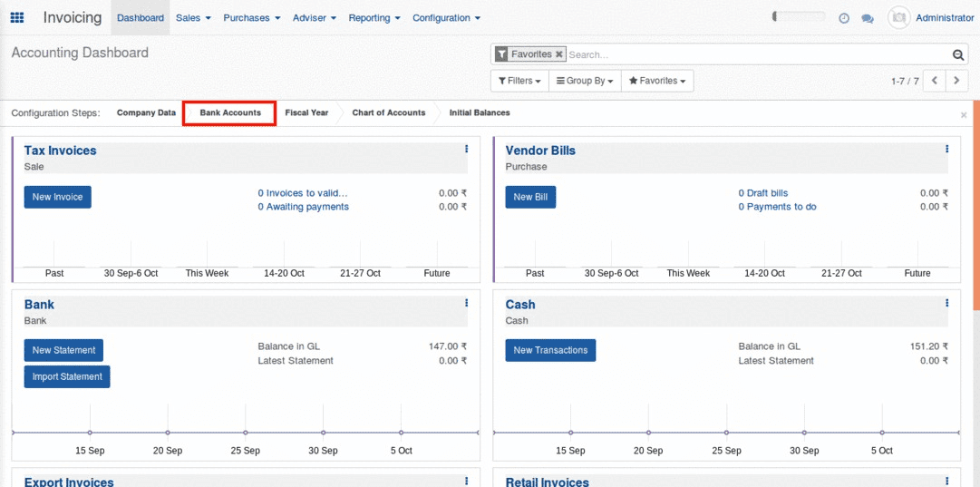
Task: Expand the Group By dropdown
Action: coord(585,81)
